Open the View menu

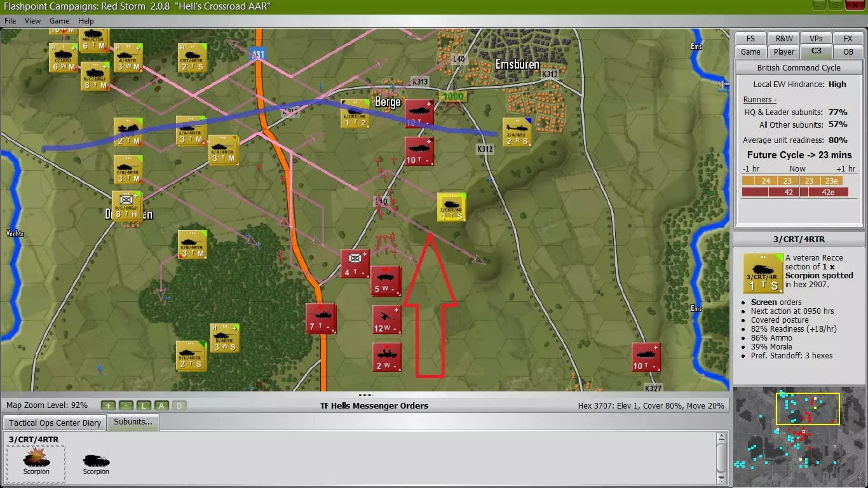click(32, 21)
